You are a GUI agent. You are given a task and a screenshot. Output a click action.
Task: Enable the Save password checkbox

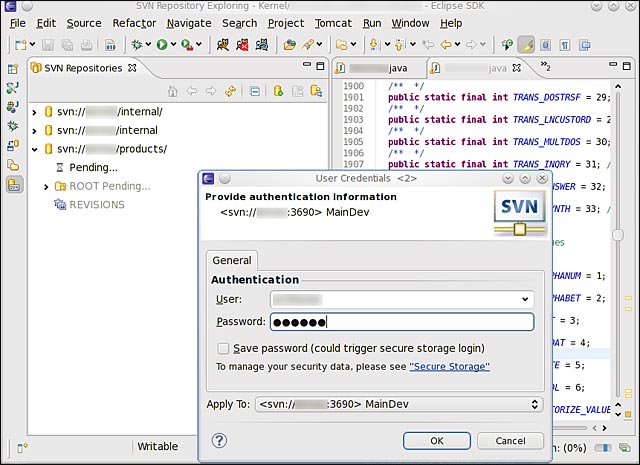click(223, 348)
